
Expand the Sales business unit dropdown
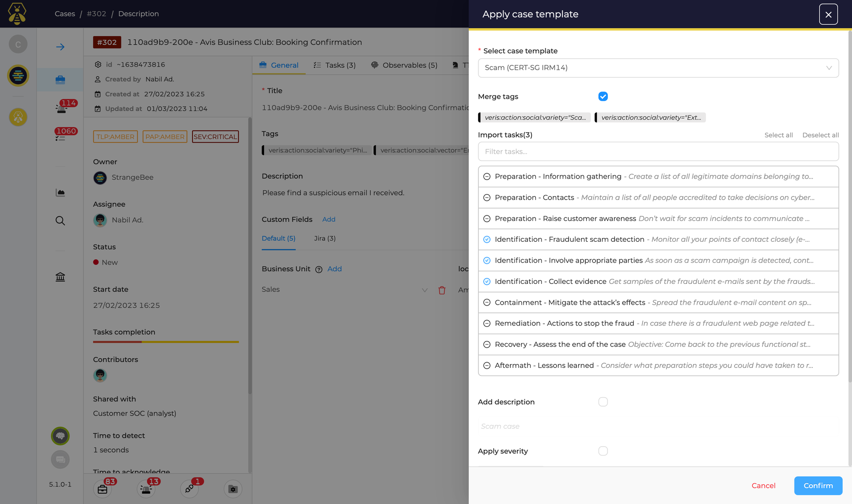[x=424, y=290]
